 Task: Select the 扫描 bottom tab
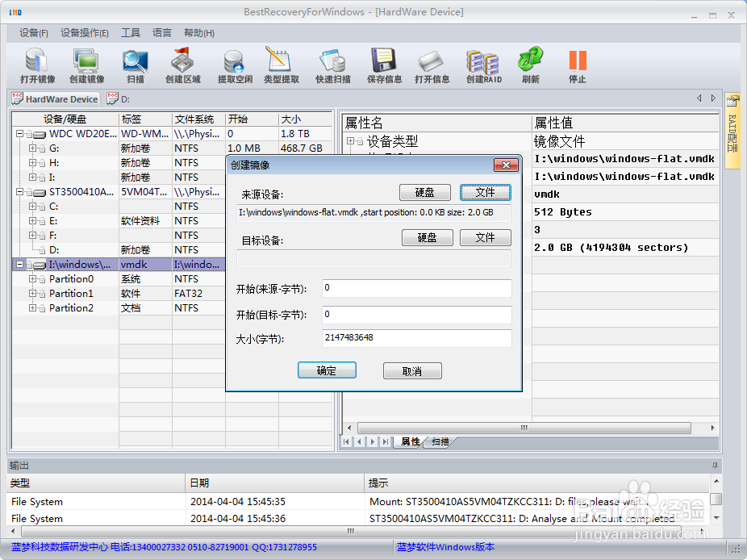click(440, 442)
